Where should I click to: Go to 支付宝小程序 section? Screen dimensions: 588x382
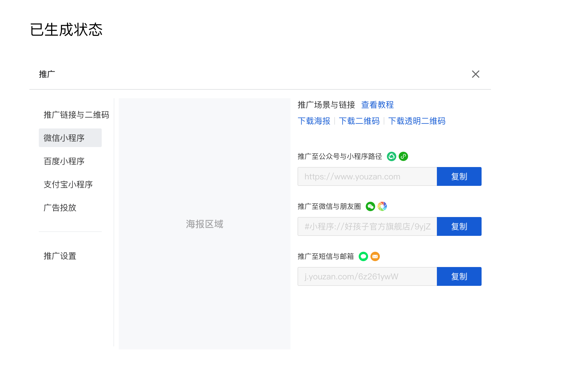click(68, 184)
